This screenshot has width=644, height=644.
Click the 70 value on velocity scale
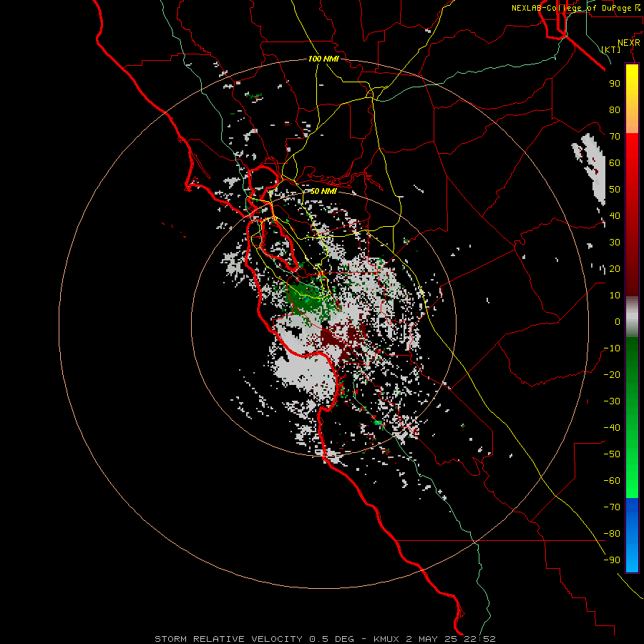615,137
